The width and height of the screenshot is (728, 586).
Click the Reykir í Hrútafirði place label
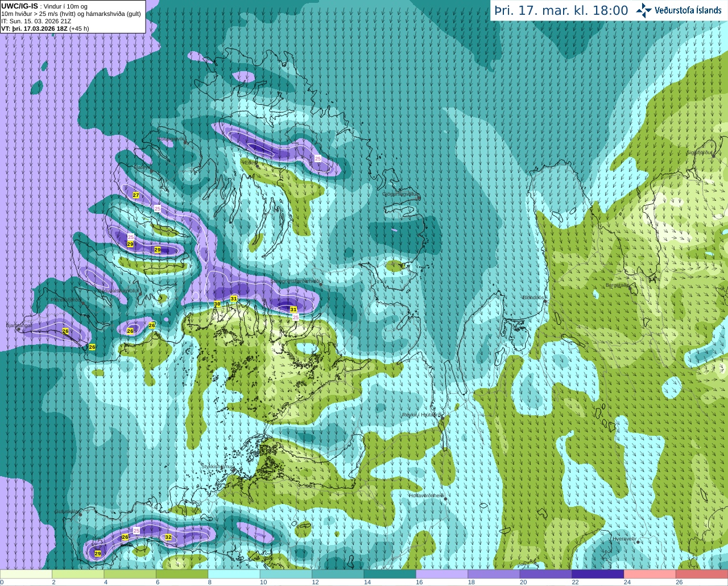tap(421, 415)
